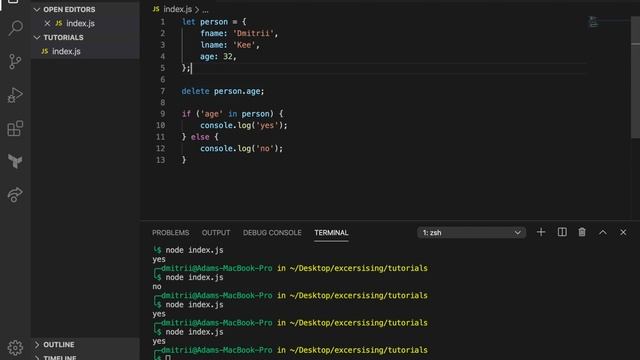640x360 pixels.
Task: Create a new terminal with plus icon
Action: [x=541, y=232]
